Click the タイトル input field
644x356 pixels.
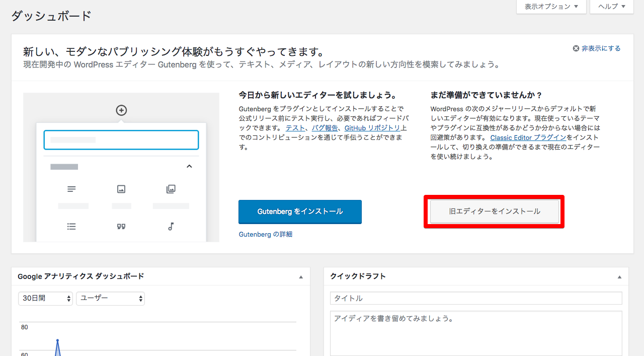point(476,298)
